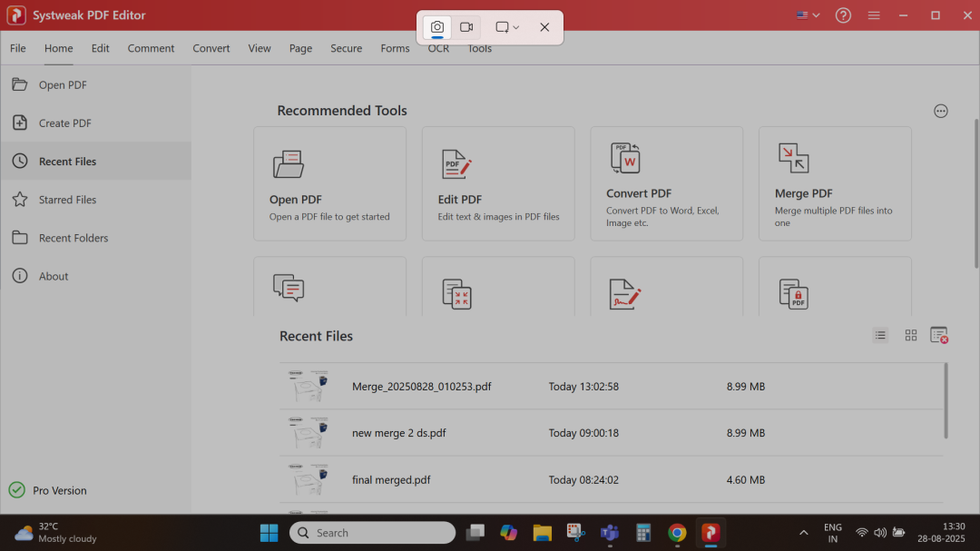Click the Windows Start button
Screen dimensions: 980x551
269,532
